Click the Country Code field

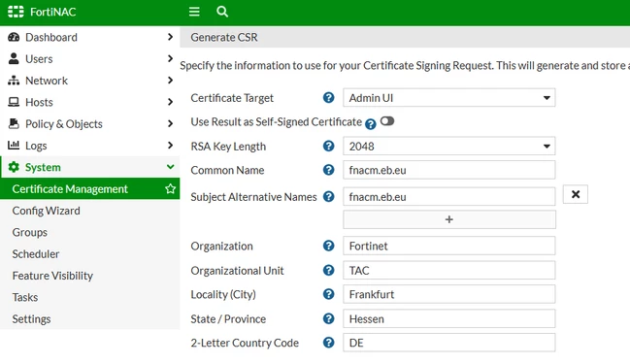coord(449,343)
